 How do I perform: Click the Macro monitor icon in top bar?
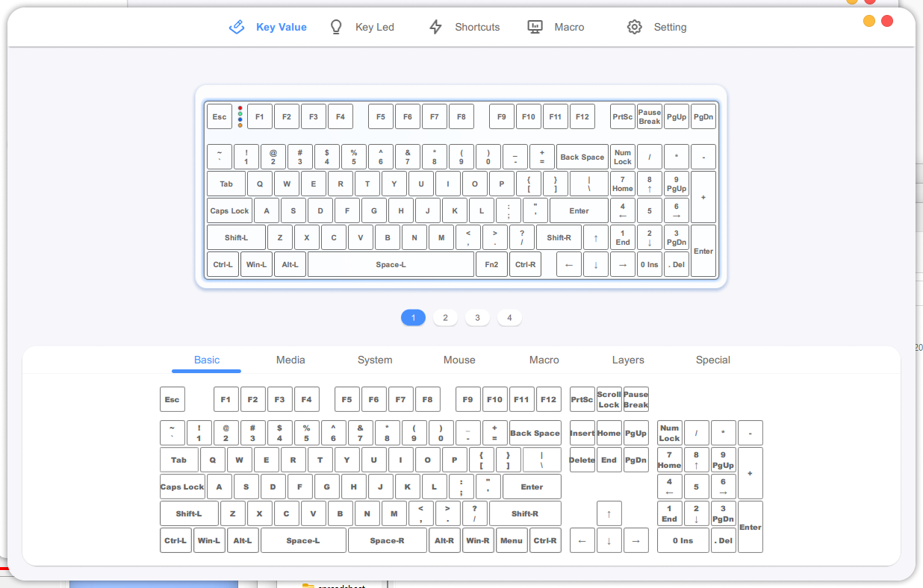click(x=535, y=27)
